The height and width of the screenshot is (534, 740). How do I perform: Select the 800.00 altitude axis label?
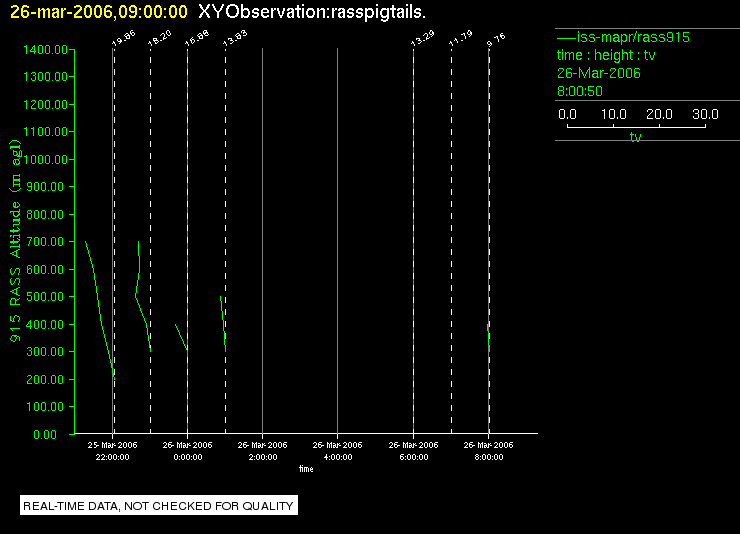45,215
